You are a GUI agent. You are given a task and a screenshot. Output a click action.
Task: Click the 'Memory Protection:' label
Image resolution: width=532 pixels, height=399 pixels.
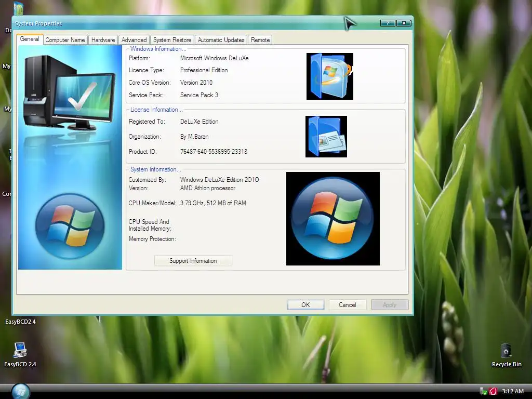(x=152, y=239)
